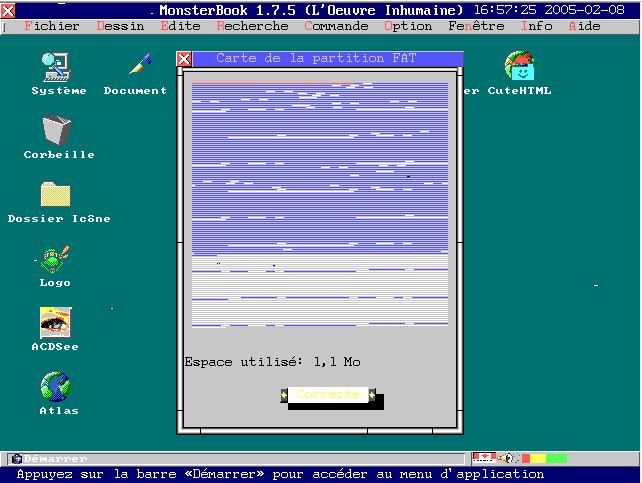Image resolution: width=642 pixels, height=483 pixels.
Task: Open the Commande menu
Action: pos(336,26)
